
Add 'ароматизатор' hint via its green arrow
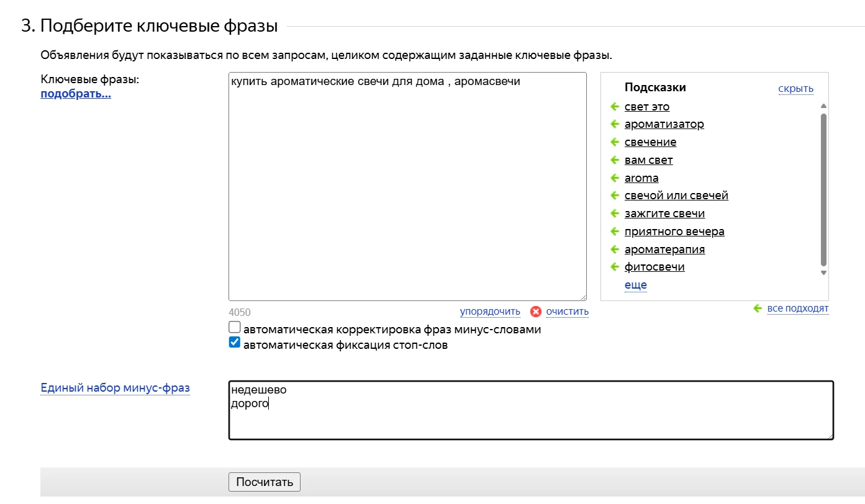tap(615, 124)
